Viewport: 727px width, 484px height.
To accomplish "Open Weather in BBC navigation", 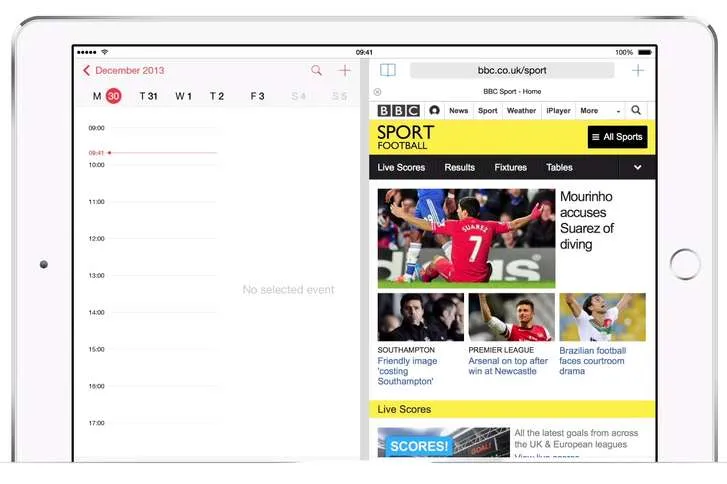I will pos(521,110).
